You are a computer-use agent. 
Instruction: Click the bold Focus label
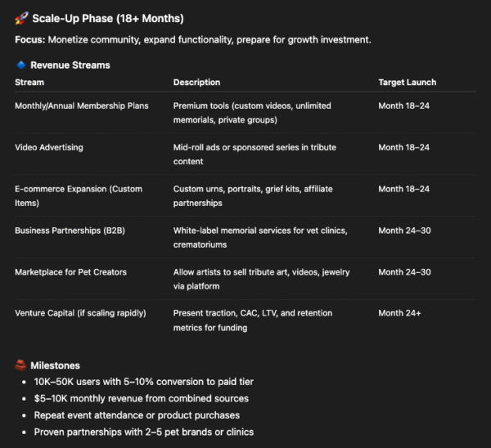click(x=30, y=39)
